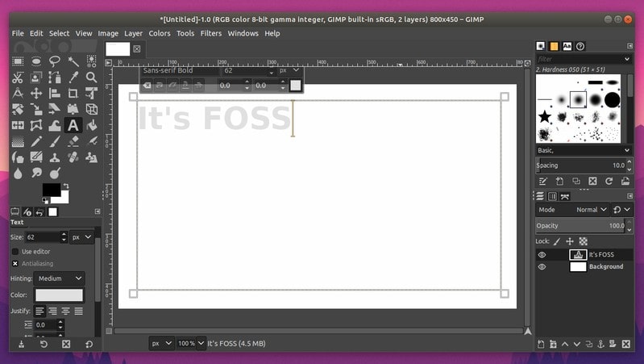644x364 pixels.
Task: Set right justify in tool options
Action: [x=52, y=311]
